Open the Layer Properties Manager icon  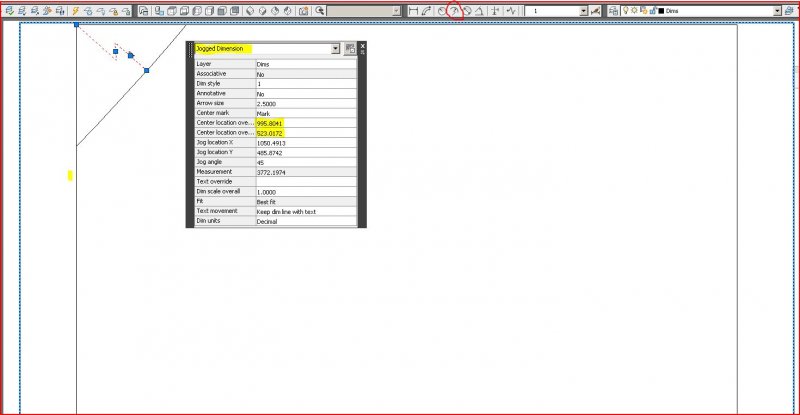(613, 11)
